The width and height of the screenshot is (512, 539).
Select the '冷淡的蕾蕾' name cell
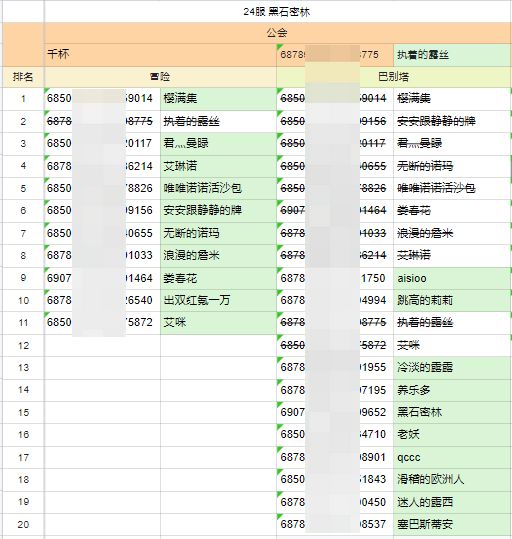452,367
